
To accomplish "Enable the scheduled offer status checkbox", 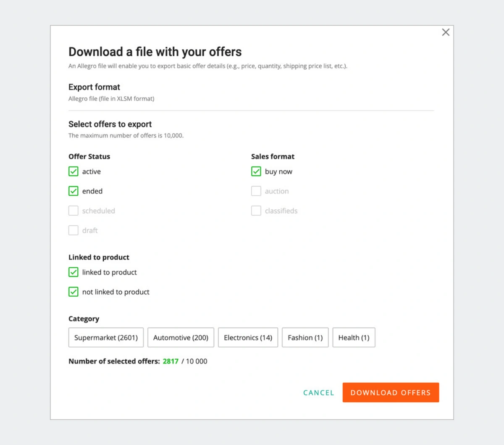I will click(x=73, y=211).
